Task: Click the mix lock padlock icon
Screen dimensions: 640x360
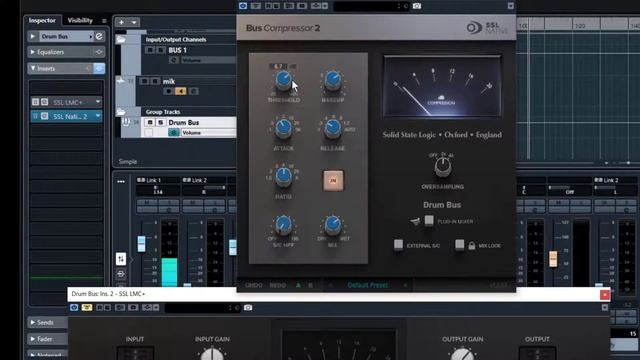Action: pyautogui.click(x=471, y=246)
